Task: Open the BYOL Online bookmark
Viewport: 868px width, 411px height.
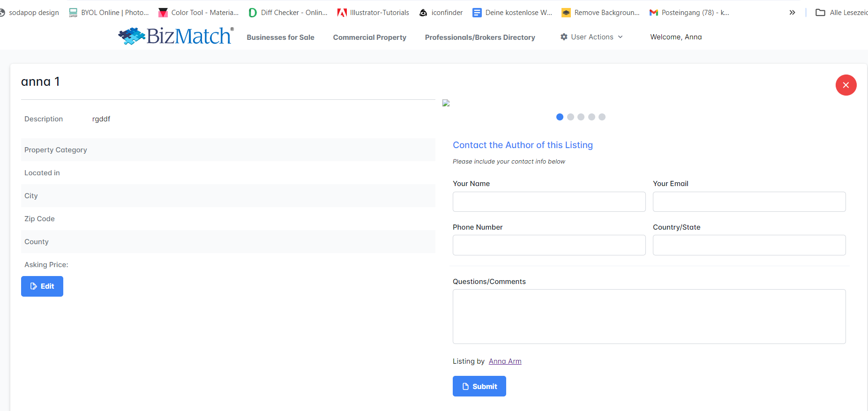Action: pos(109,13)
